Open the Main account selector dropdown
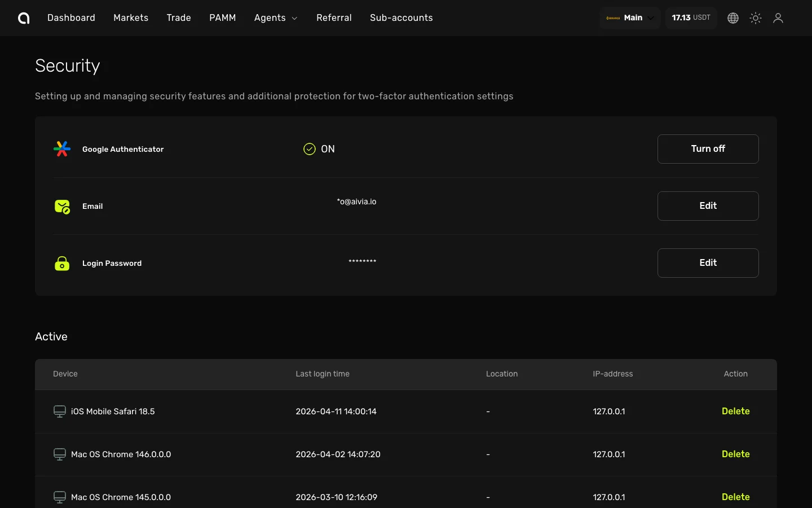The width and height of the screenshot is (812, 508). click(629, 18)
